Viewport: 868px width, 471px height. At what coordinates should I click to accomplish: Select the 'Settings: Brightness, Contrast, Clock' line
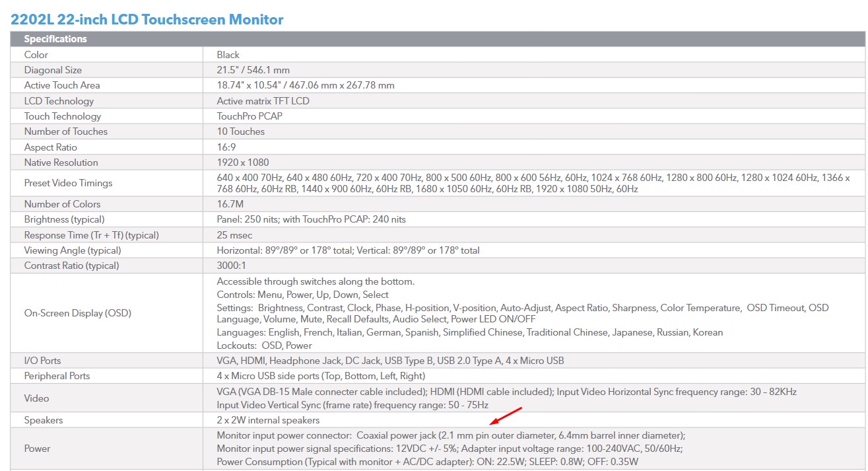523,308
